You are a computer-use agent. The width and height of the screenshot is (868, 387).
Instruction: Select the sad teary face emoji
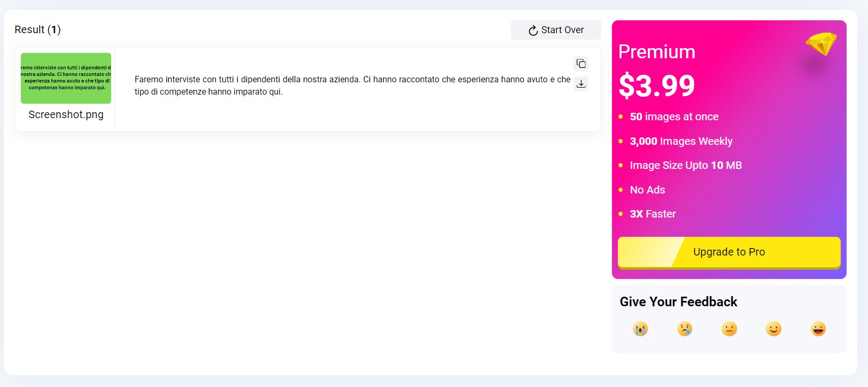click(684, 329)
